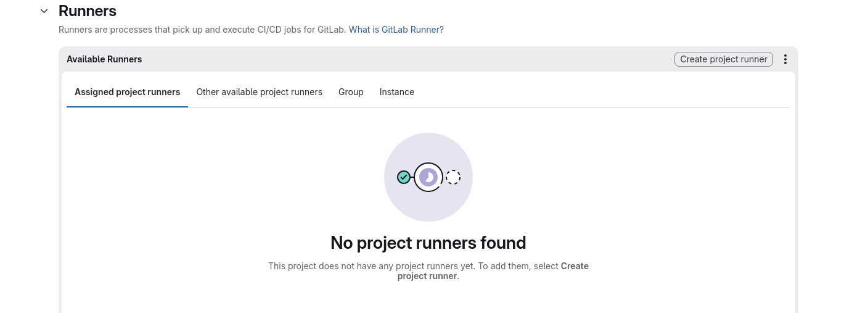Switch to Other available project runners tab
Screen dimensions: 868x313
260,92
